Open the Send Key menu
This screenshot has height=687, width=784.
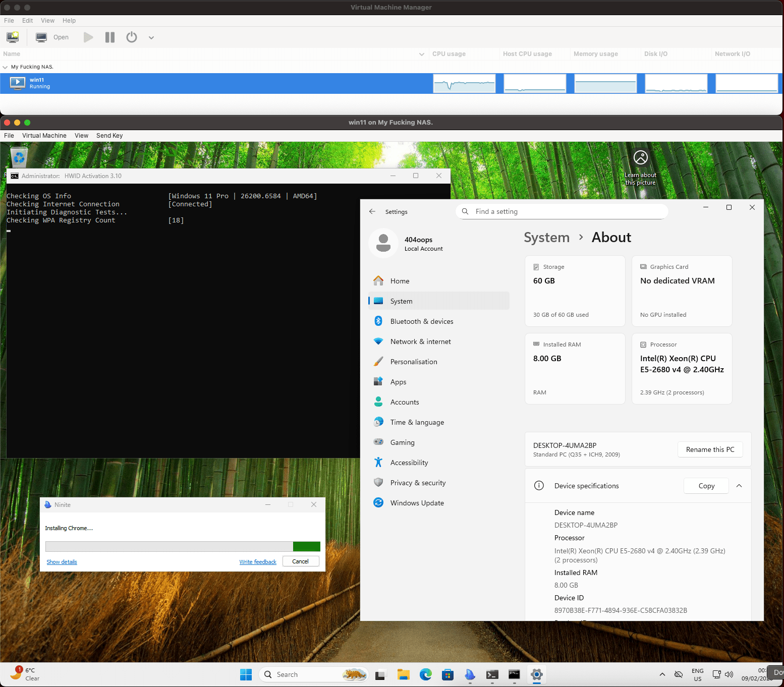pyautogui.click(x=109, y=136)
